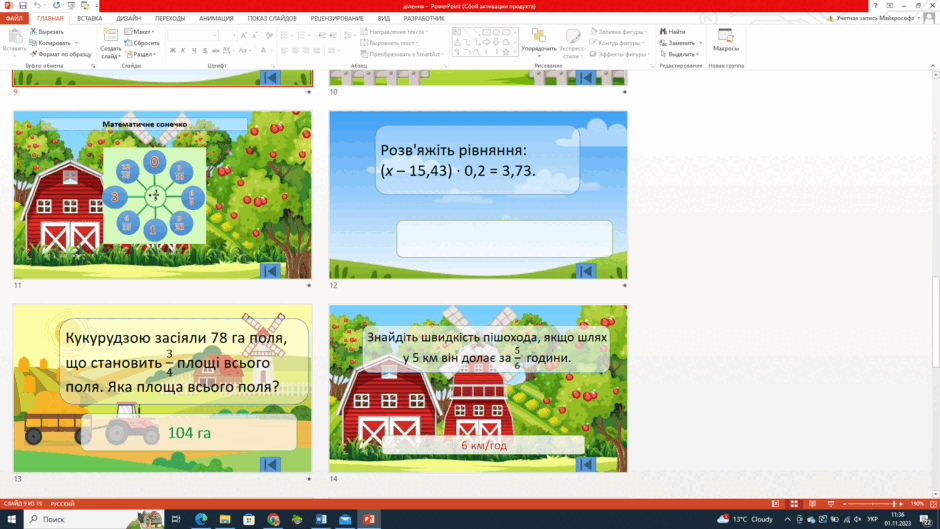Adjust the zoom slider in status bar
The height and width of the screenshot is (529, 940).
pos(872,504)
